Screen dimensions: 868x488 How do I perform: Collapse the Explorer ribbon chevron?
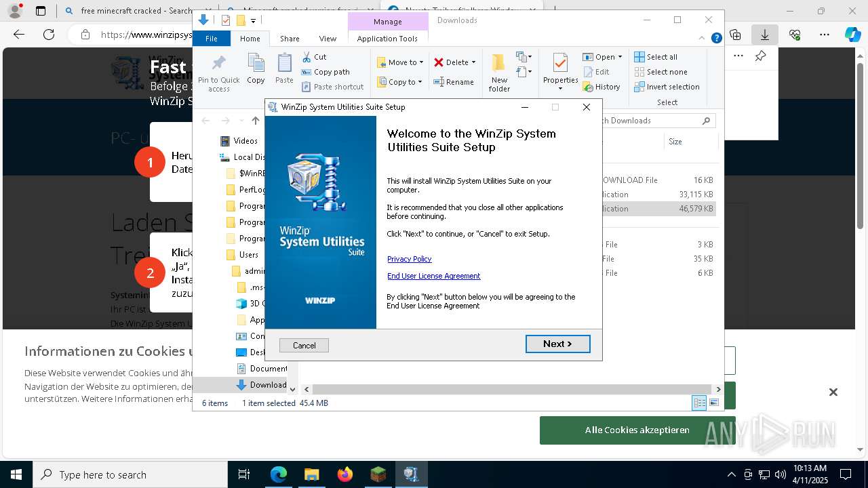(x=703, y=39)
